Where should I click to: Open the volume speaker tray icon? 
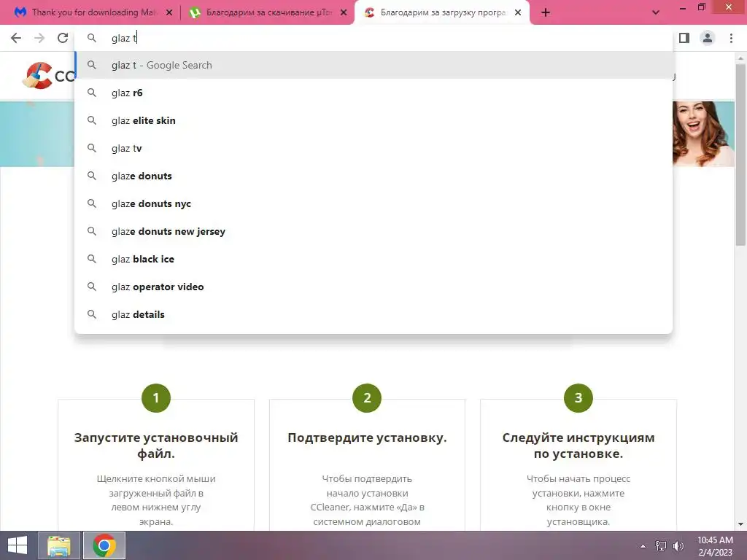pos(678,546)
